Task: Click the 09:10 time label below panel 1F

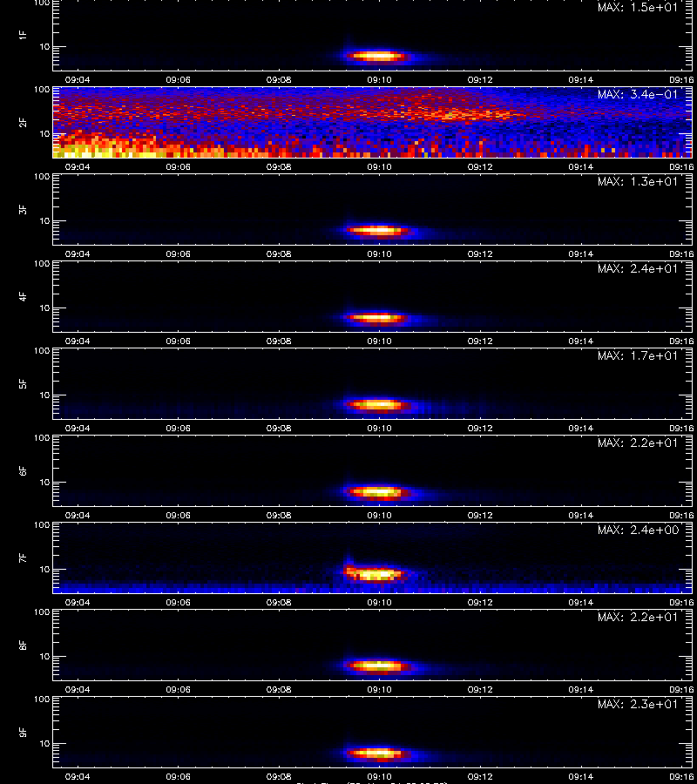Action: pos(380,79)
